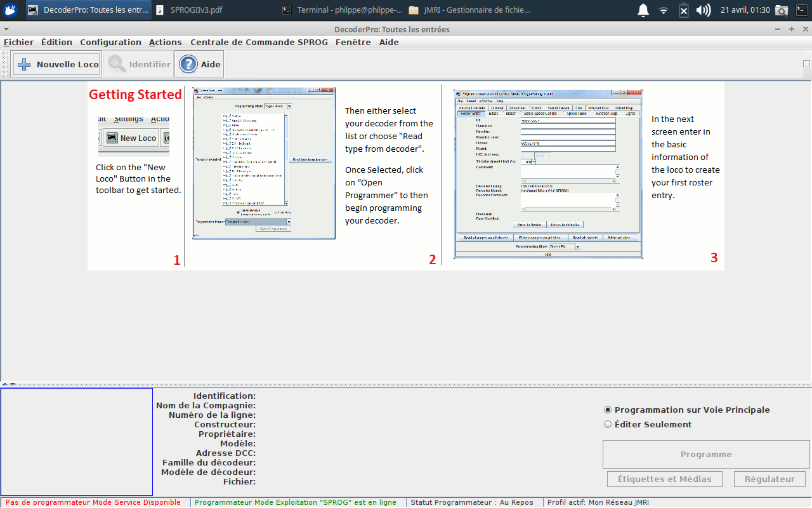Click the Getting Started heading
This screenshot has height=508, width=812.
click(135, 95)
